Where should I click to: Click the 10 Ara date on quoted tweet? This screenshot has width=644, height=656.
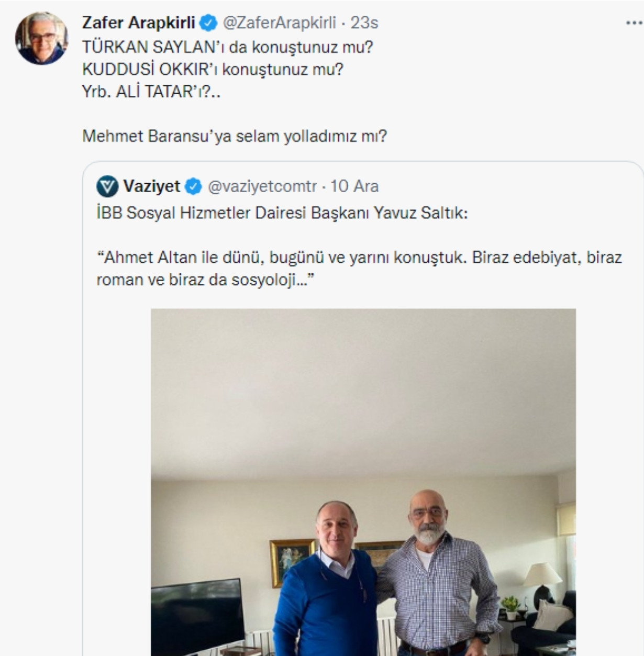click(x=356, y=185)
